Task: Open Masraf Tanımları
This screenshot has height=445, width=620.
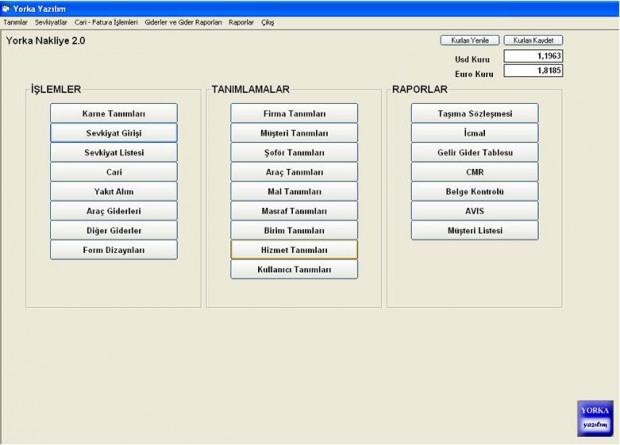Action: (294, 211)
